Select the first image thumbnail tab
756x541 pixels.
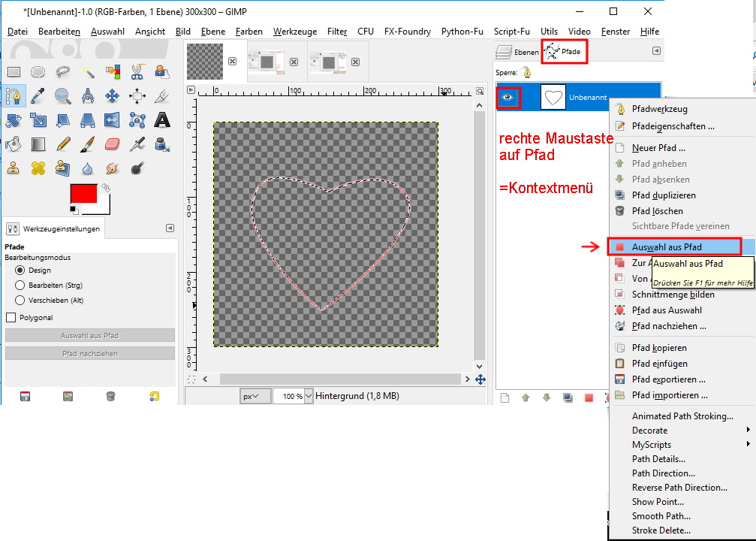pyautogui.click(x=205, y=62)
